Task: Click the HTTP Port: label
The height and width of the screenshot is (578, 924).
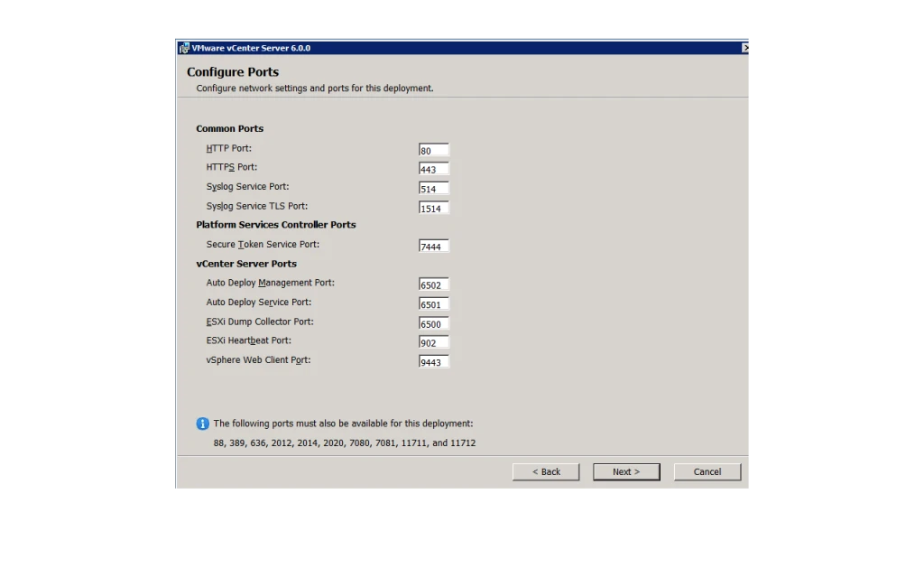Action: point(228,148)
